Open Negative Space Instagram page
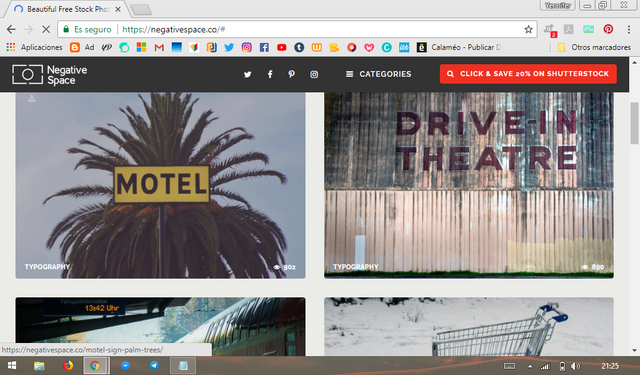The image size is (640, 375). pyautogui.click(x=314, y=74)
